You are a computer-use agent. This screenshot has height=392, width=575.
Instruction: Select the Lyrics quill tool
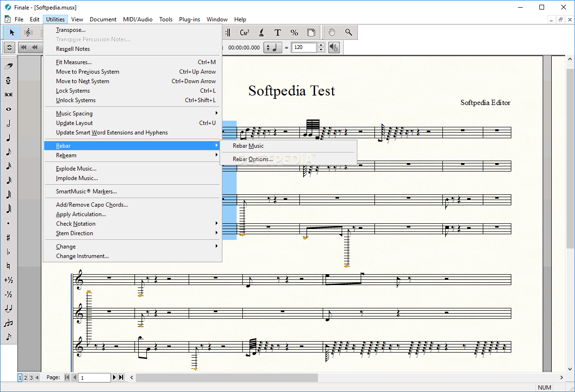point(261,32)
